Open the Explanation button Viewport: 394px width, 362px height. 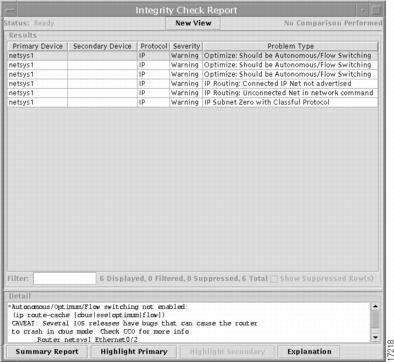tap(309, 352)
